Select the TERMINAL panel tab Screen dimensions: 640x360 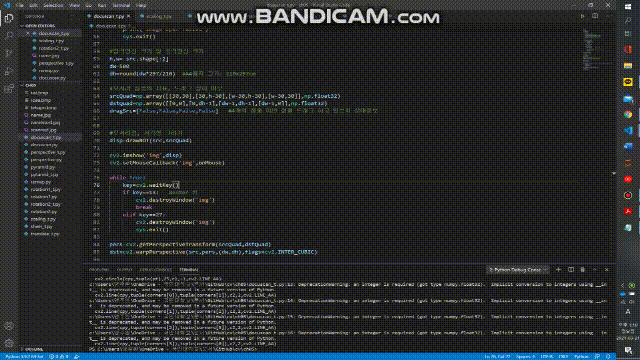(x=189, y=270)
